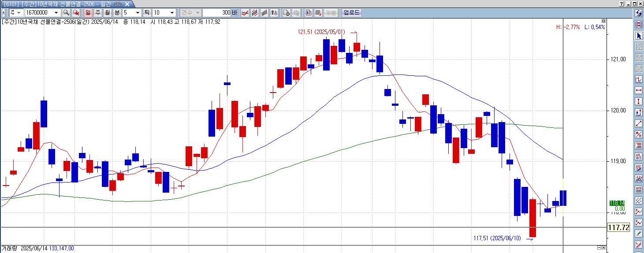Close the [6101] chart tab

[127, 4]
